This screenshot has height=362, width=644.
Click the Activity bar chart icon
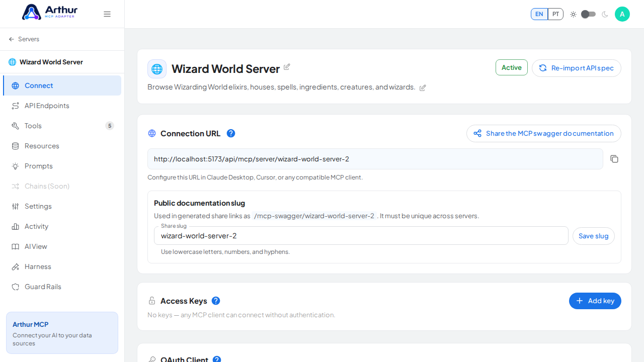[16, 226]
